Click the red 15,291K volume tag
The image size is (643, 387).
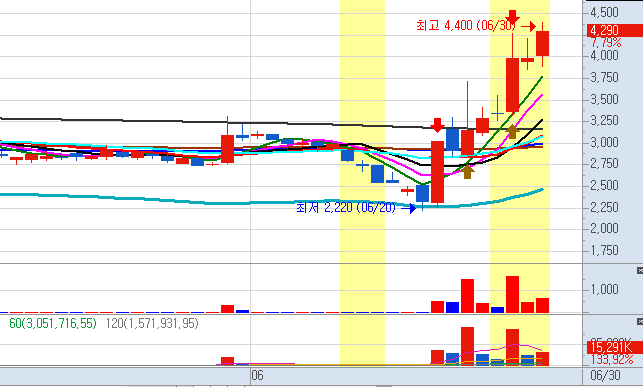coord(614,347)
